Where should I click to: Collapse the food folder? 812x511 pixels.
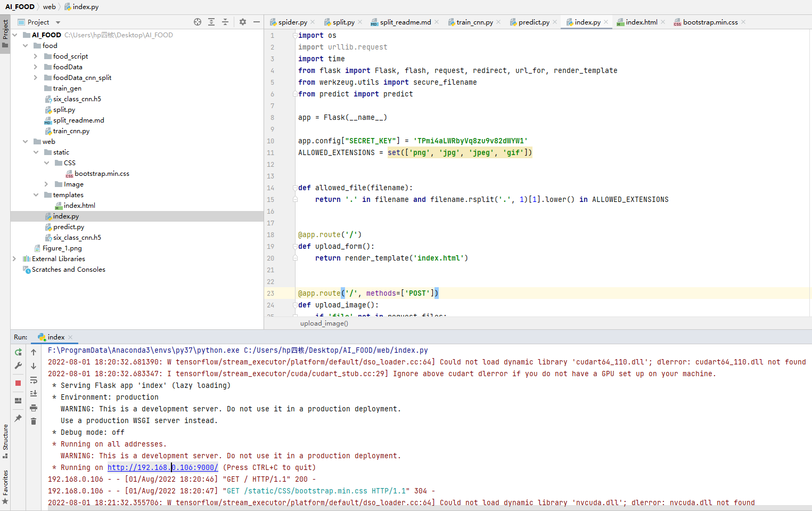(x=25, y=46)
